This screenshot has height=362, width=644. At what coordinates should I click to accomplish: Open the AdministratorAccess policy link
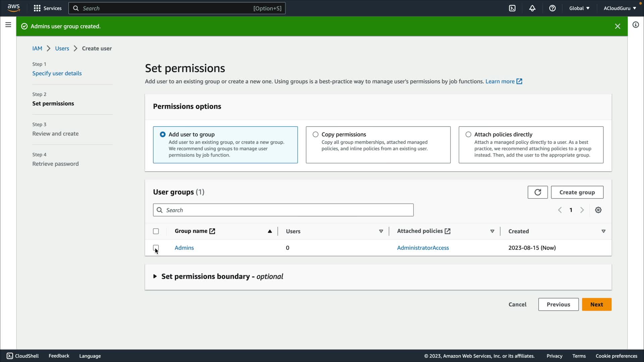coord(423,248)
